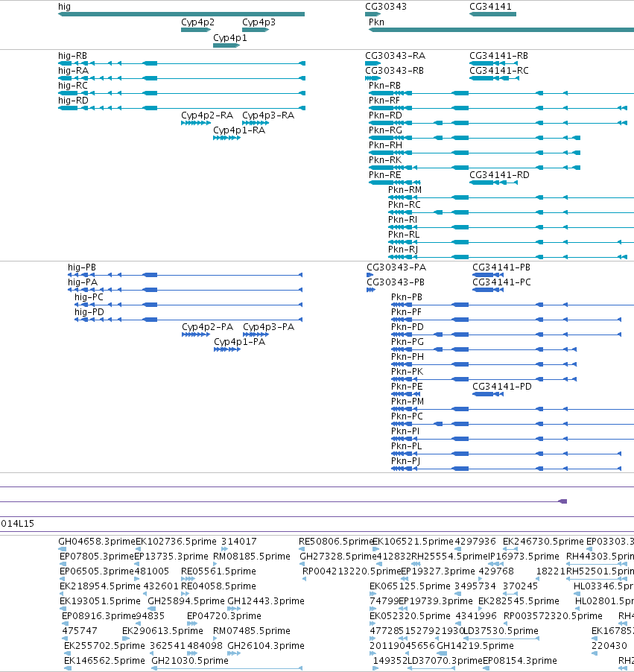Select EST label EK218954.5prime

coord(100,586)
